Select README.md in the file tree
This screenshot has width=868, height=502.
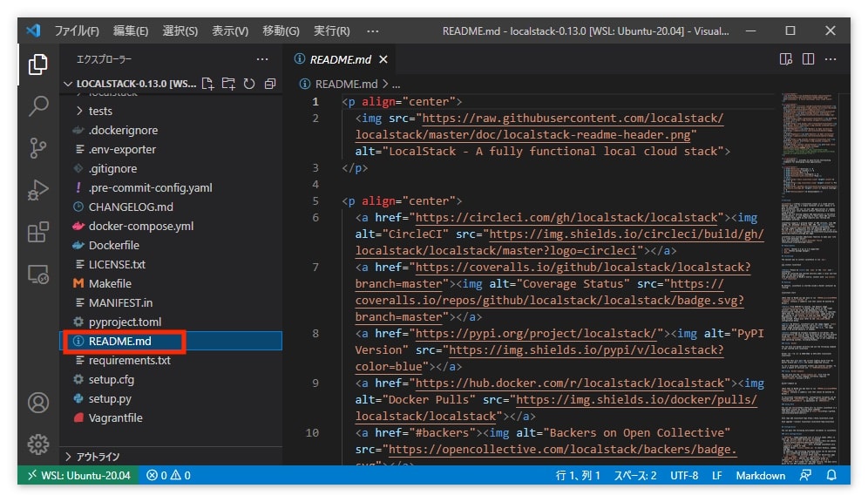171,341
